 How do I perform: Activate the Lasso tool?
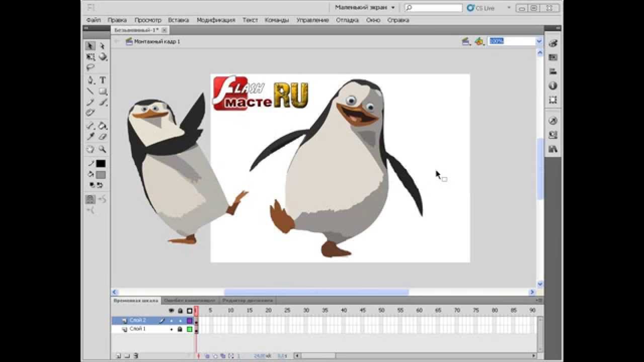[90, 67]
